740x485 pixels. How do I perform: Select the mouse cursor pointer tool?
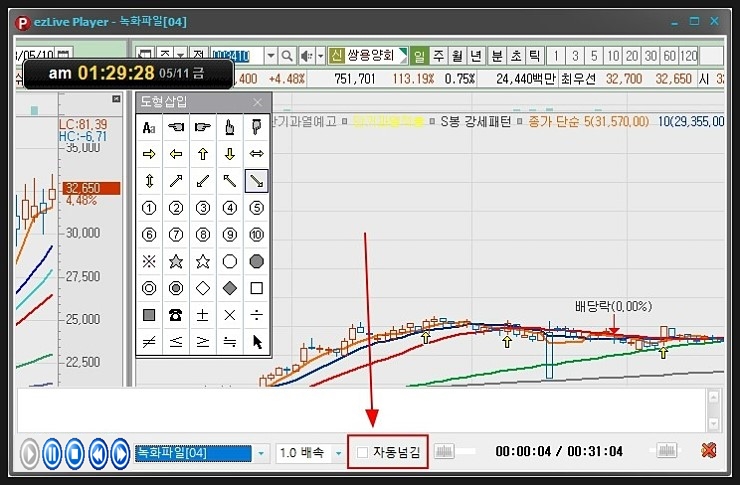(x=257, y=342)
